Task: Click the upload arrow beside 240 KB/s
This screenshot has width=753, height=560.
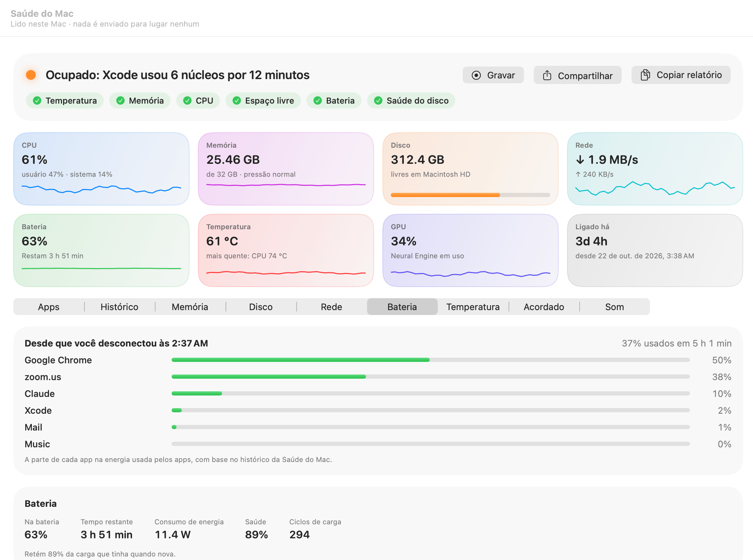Action: pos(578,174)
